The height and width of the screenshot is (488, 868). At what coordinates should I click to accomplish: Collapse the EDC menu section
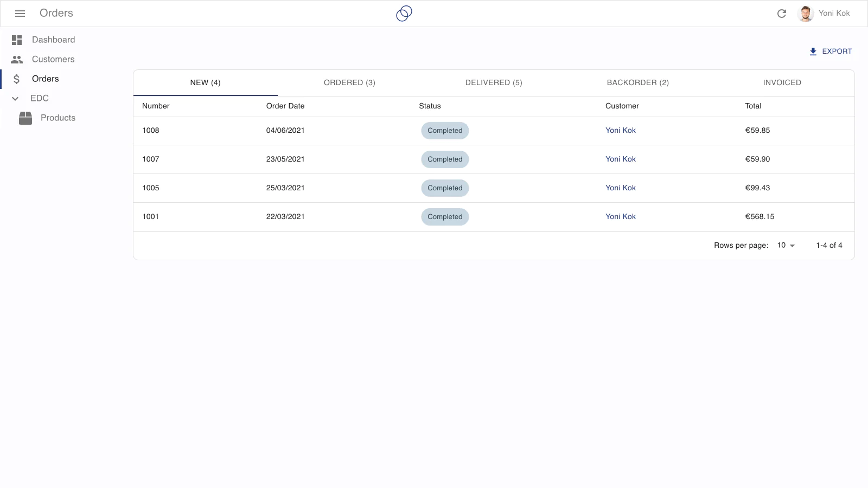[16, 99]
